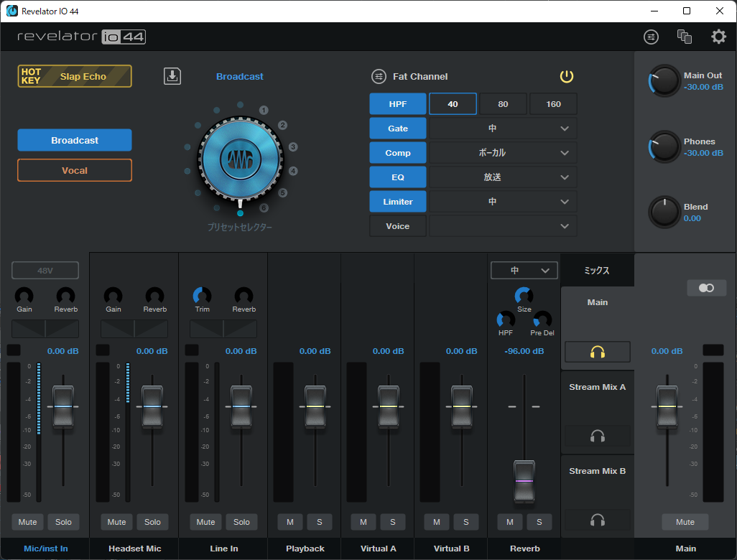Expand the Comp preset dropdown
The height and width of the screenshot is (560, 737).
[503, 153]
